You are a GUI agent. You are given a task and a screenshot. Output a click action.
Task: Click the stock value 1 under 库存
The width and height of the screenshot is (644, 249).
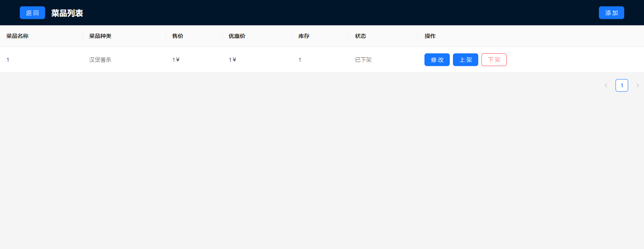click(300, 60)
